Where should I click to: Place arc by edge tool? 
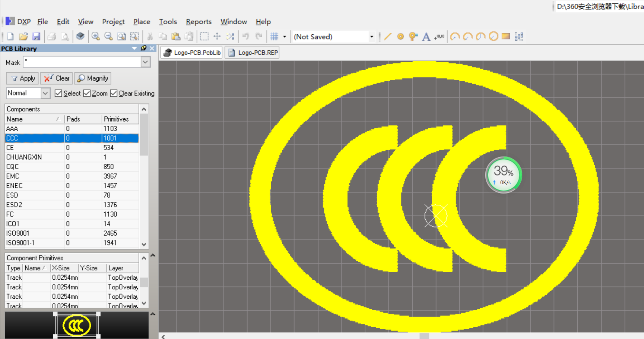point(468,37)
